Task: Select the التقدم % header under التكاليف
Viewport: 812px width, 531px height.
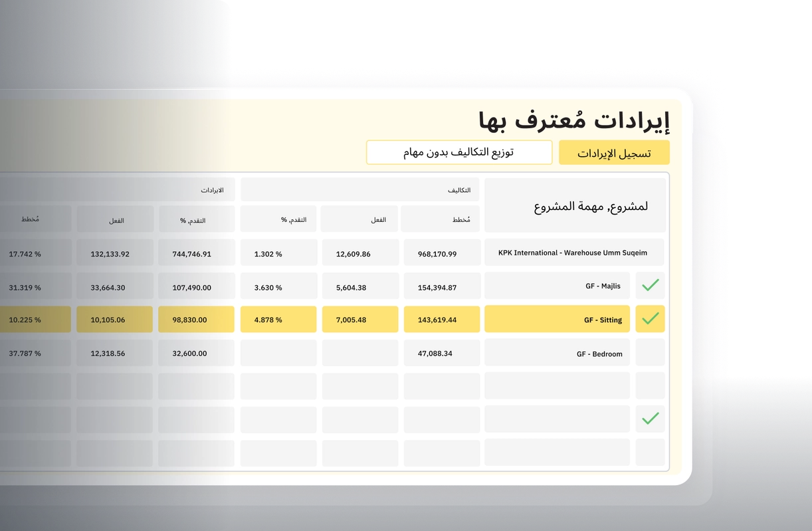Action: point(278,219)
